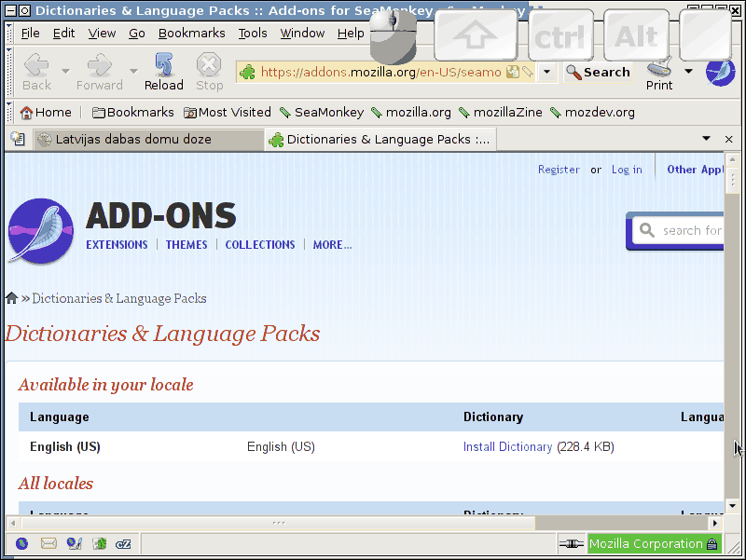This screenshot has width=746, height=560.
Task: Open the Bookmarks folder on personal toolbar
Action: coord(132,112)
